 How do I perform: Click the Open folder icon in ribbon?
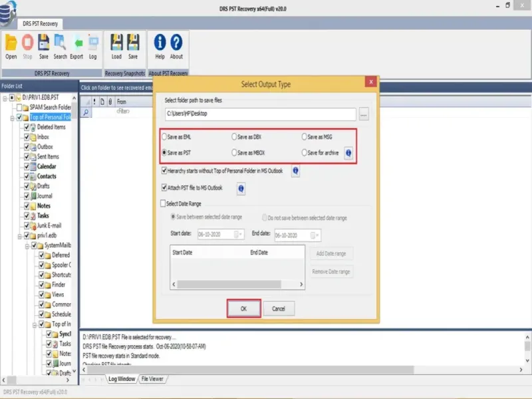point(11,43)
